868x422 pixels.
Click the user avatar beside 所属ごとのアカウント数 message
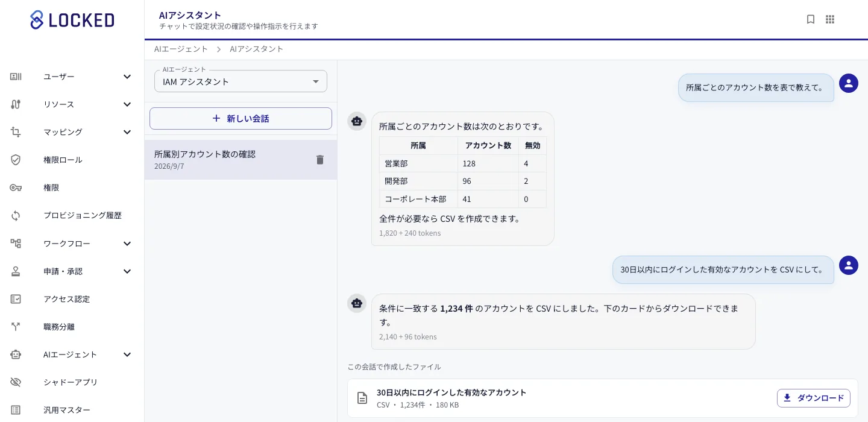[849, 83]
